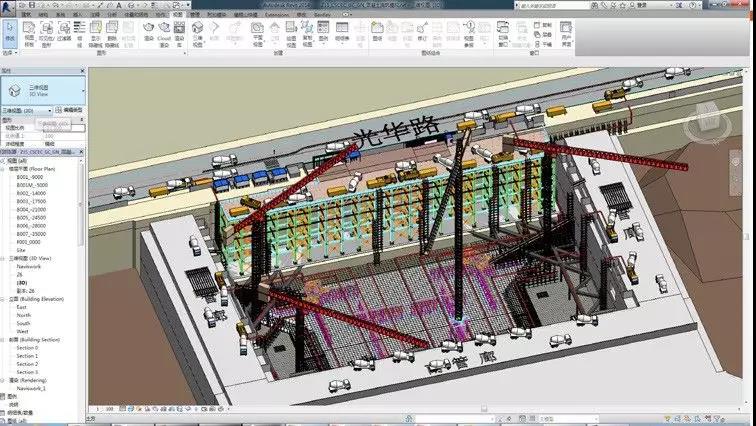
Task: Switch to the 建筑 ribbon tab
Action: coord(25,14)
